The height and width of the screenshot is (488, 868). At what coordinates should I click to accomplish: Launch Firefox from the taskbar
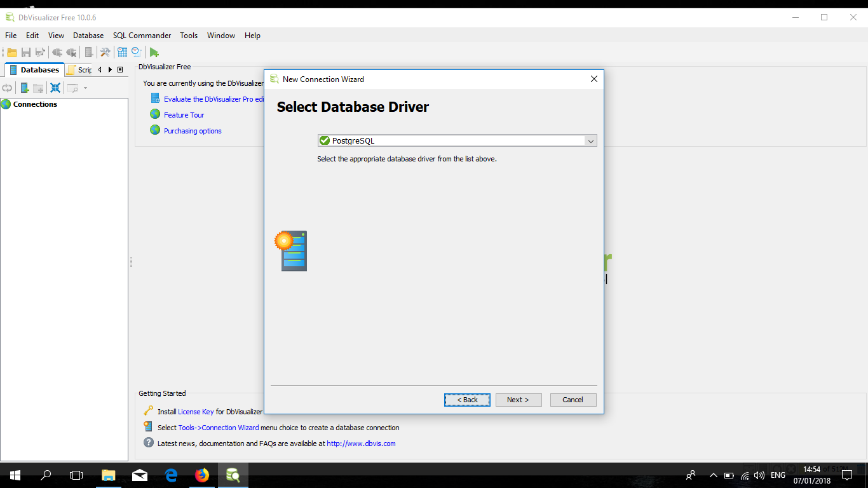click(x=202, y=475)
